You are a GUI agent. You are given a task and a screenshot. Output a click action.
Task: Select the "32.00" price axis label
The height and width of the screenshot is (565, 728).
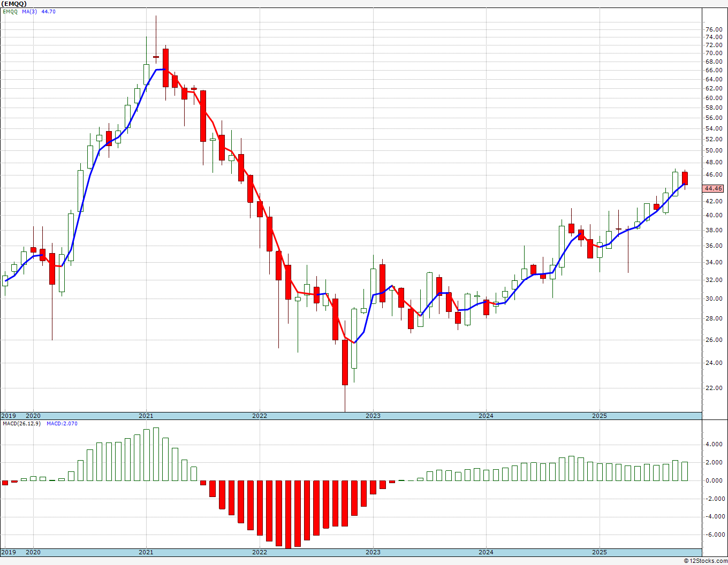point(714,280)
